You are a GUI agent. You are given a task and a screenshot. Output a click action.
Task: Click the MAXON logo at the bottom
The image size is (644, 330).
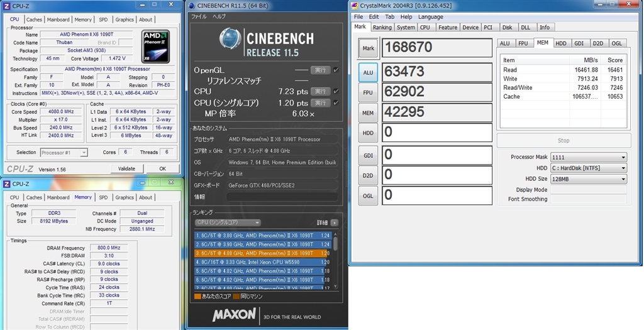234,314
